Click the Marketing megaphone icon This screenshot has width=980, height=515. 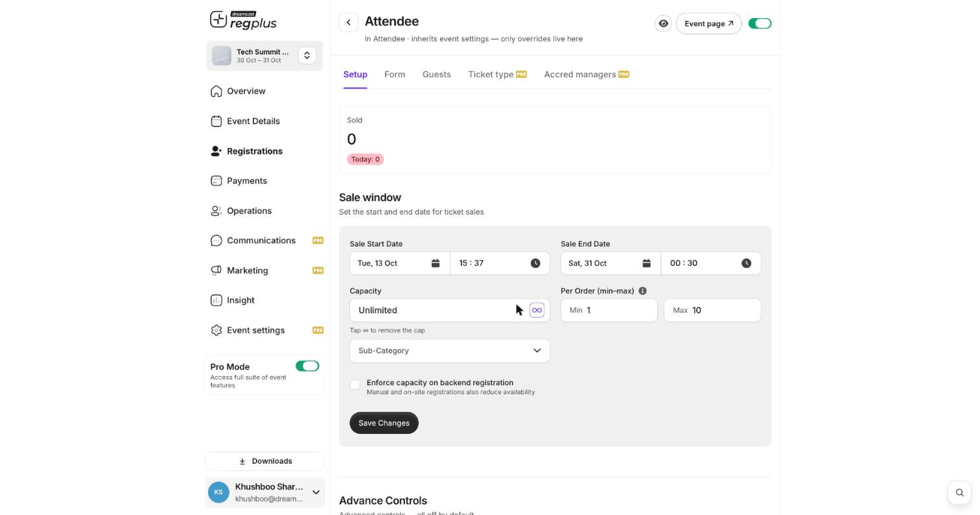click(x=216, y=270)
